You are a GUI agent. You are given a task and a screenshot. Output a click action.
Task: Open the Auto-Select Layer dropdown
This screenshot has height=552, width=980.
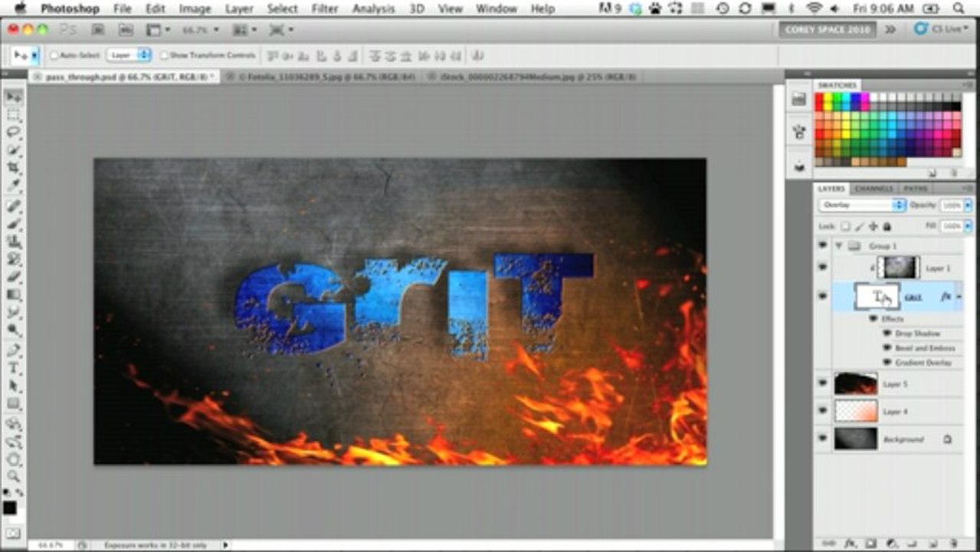pos(129,55)
